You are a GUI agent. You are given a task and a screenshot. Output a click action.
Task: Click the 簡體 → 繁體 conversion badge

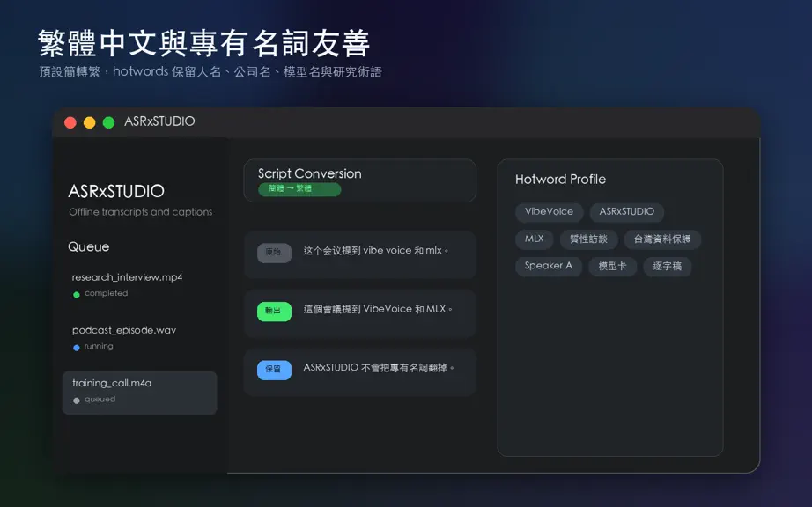tap(299, 189)
